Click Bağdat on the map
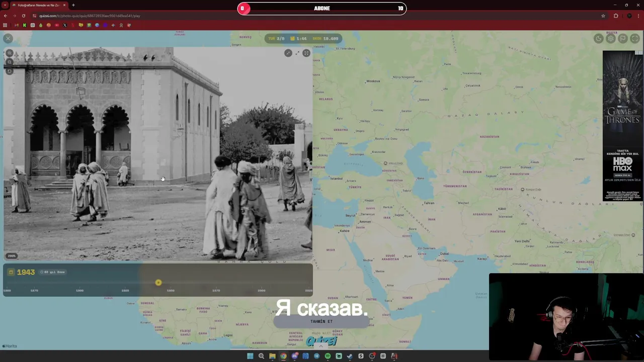The image size is (644, 362). coord(399,215)
